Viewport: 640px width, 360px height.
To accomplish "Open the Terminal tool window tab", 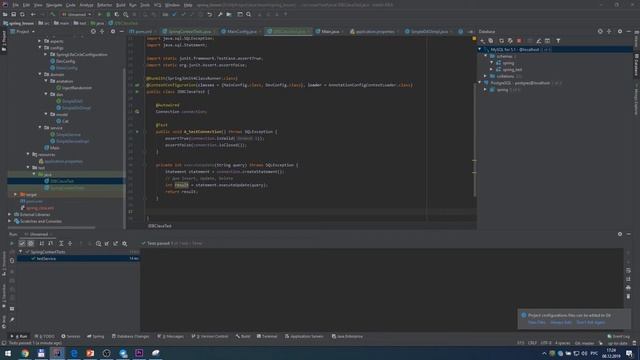I will tap(267, 336).
